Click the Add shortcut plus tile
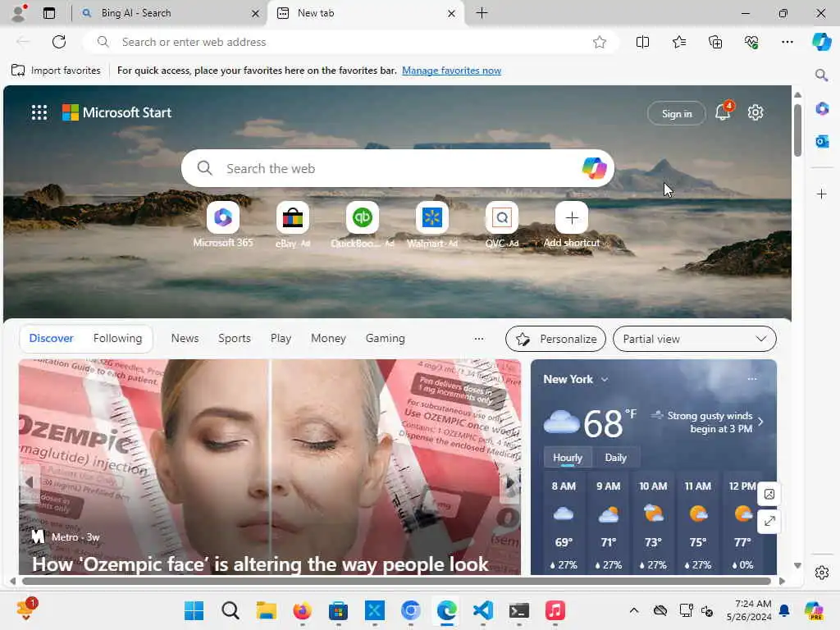 tap(572, 217)
